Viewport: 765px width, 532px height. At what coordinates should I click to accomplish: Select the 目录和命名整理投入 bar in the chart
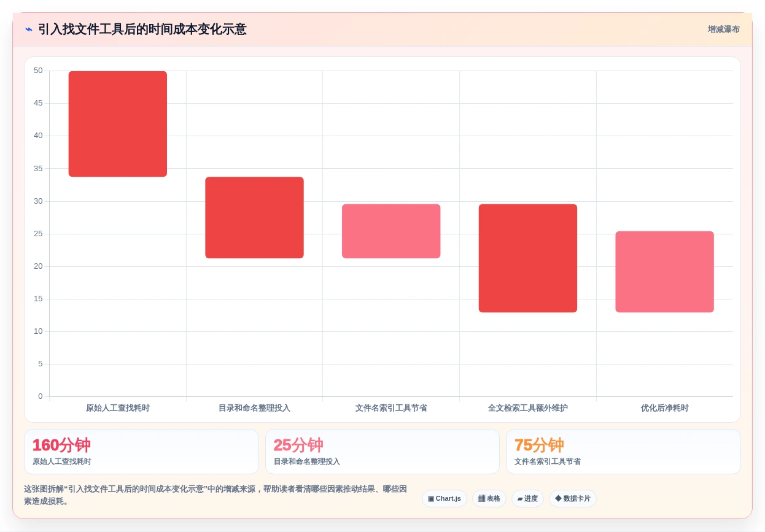254,217
